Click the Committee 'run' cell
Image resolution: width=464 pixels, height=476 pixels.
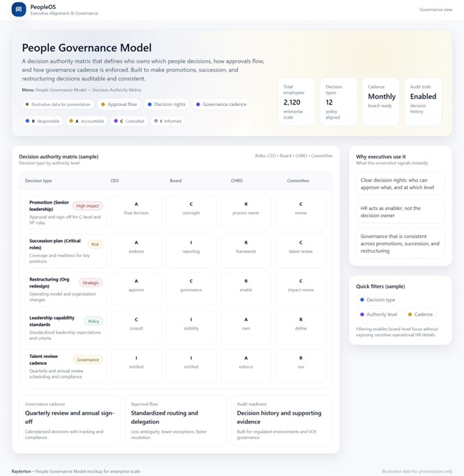(301, 366)
